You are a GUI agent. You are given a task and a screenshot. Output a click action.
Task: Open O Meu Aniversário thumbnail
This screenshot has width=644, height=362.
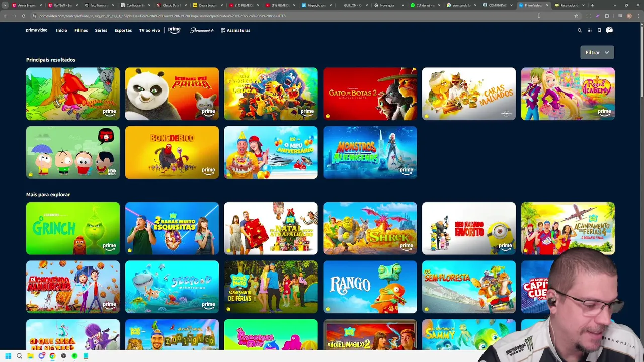click(271, 152)
